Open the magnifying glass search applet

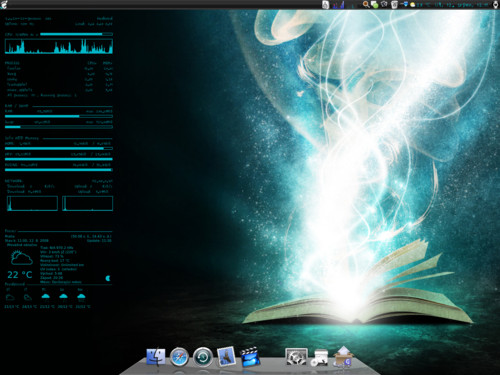point(366,4)
